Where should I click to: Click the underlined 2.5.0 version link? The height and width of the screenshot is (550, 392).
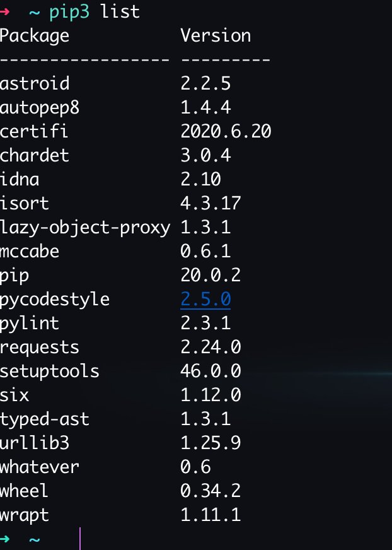point(205,299)
